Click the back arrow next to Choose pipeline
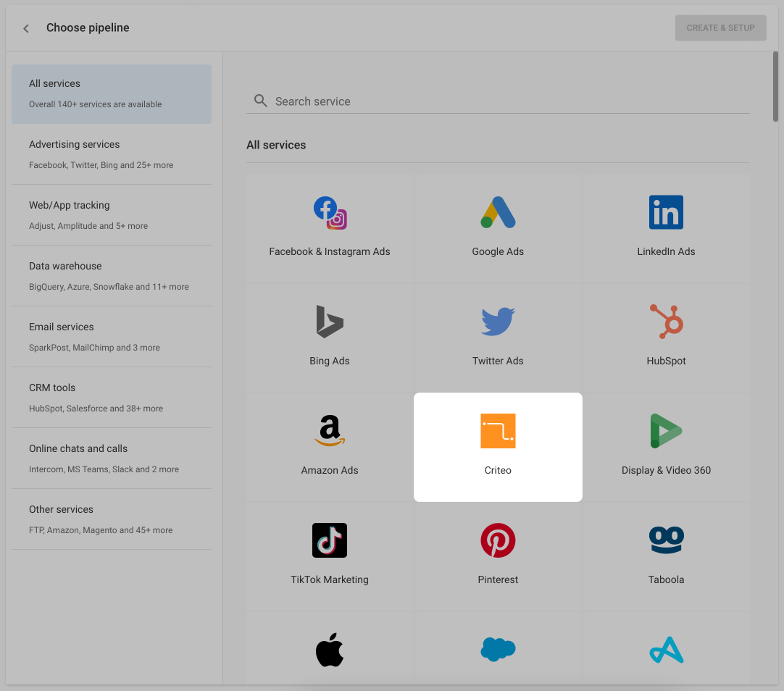 click(x=26, y=28)
